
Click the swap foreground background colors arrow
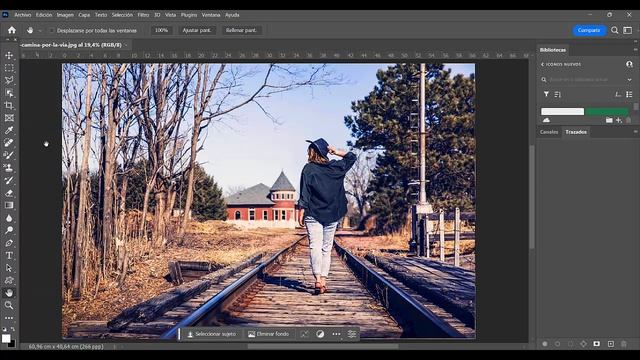point(13,329)
